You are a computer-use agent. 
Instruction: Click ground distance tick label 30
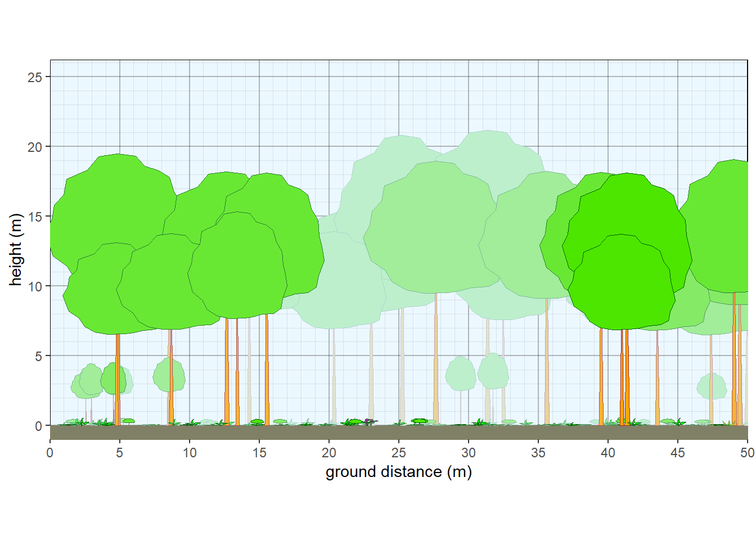point(469,453)
